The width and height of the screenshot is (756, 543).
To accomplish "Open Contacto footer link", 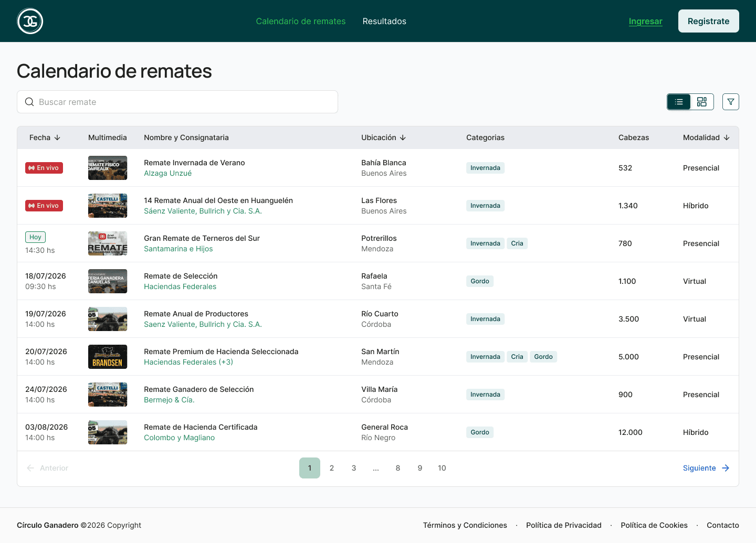I will pyautogui.click(x=723, y=525).
